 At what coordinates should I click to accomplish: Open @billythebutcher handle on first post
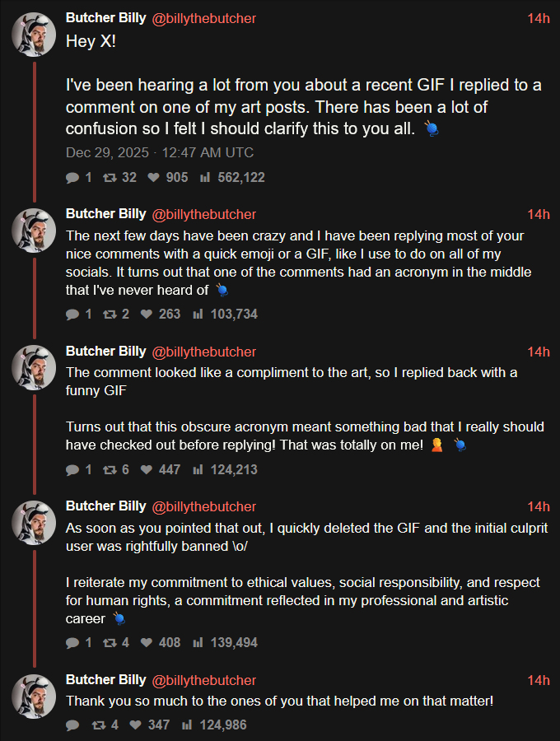point(203,18)
